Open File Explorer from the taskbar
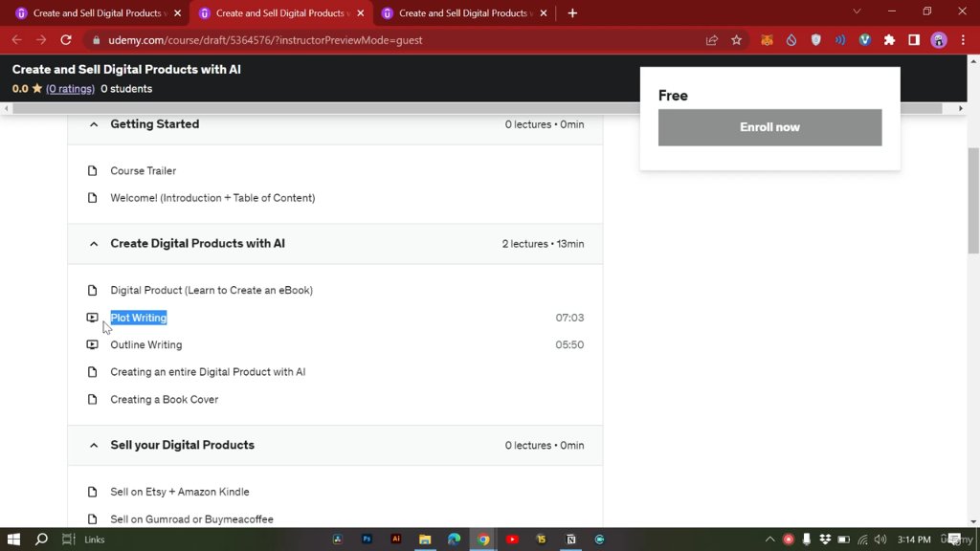This screenshot has width=980, height=551. [425, 540]
